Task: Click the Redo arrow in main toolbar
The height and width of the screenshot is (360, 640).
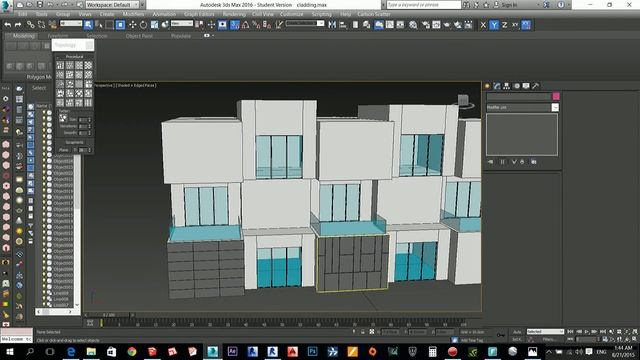Action: coord(18,25)
